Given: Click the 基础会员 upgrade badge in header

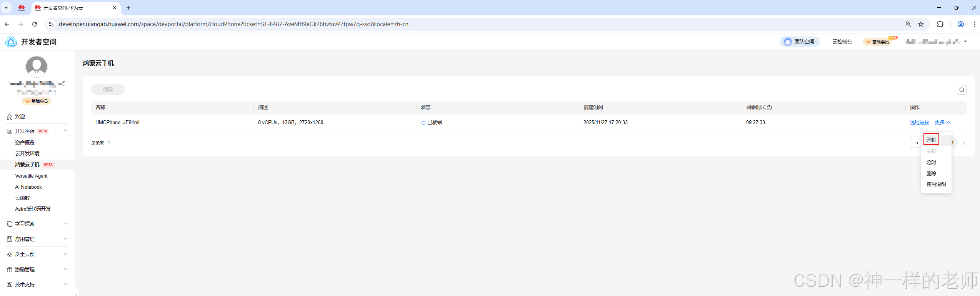Looking at the screenshot, I should click(x=878, y=42).
